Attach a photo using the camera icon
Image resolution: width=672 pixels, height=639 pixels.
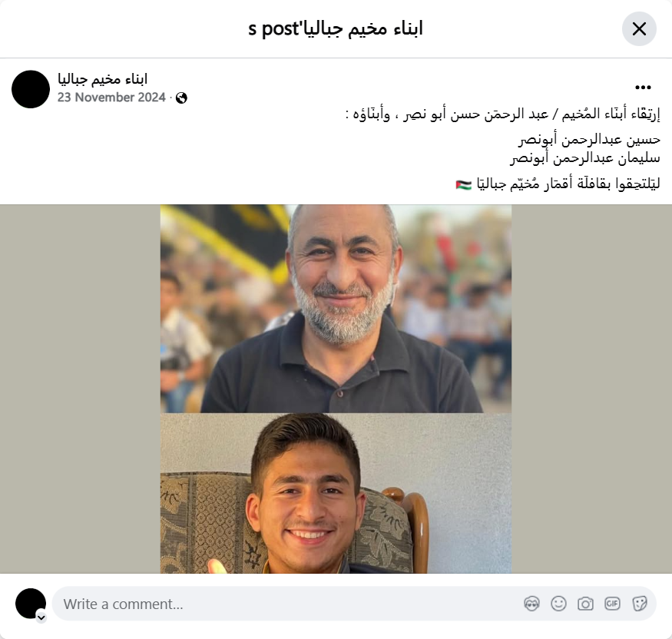(585, 604)
